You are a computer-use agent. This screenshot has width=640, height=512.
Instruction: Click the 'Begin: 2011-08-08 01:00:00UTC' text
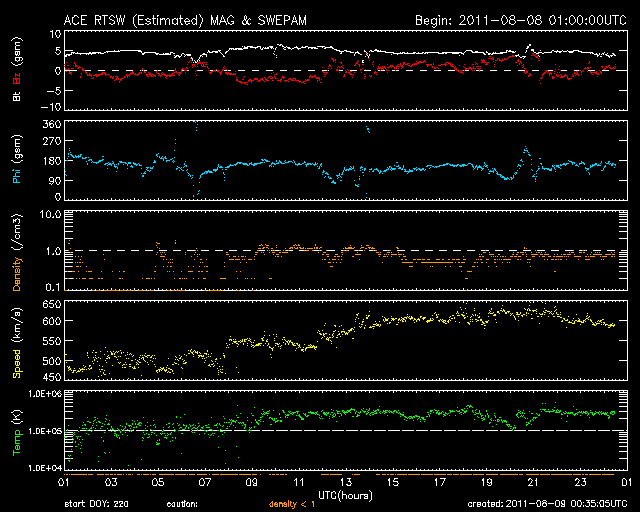tap(521, 20)
